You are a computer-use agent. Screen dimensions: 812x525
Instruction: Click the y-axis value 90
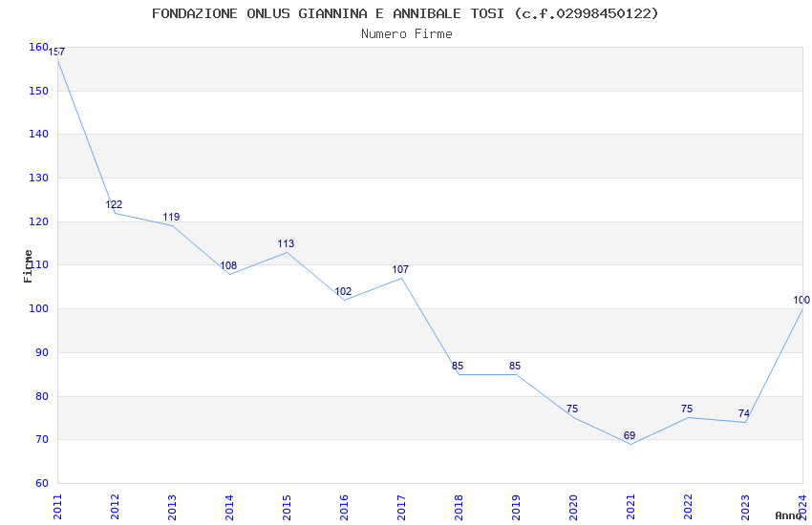[x=42, y=353]
